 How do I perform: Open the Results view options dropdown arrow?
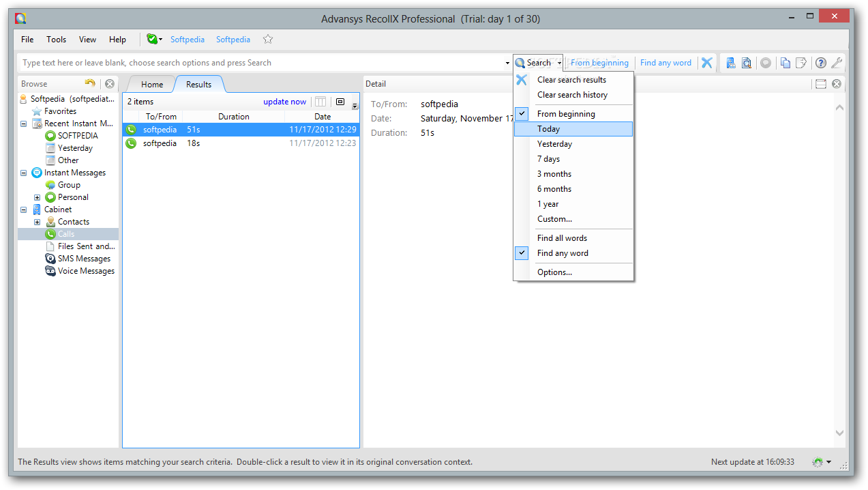355,106
